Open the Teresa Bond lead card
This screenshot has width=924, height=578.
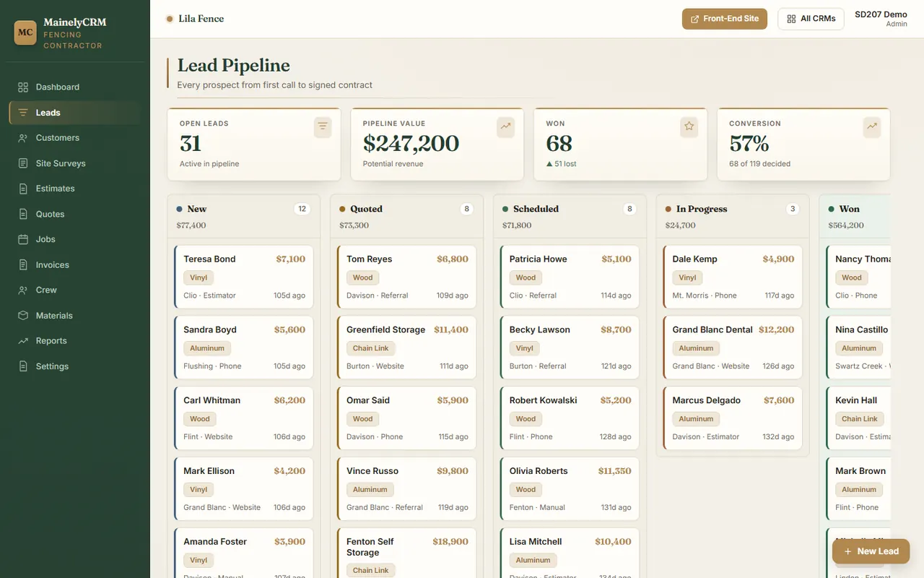click(244, 277)
